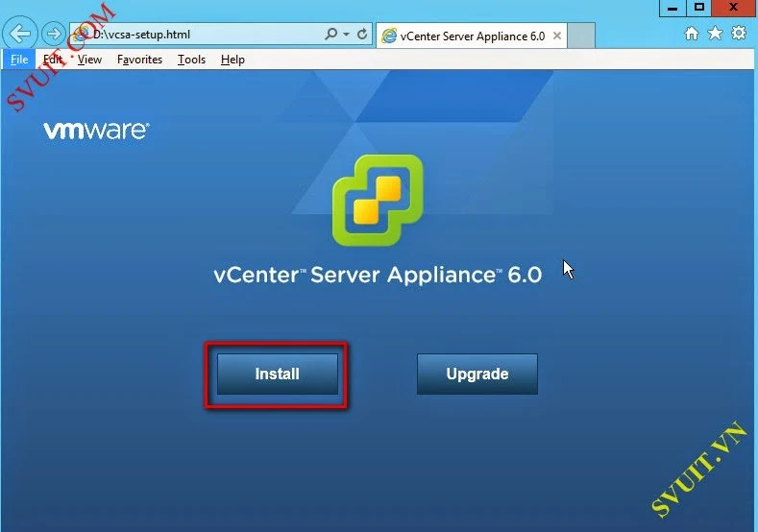The width and height of the screenshot is (758, 532).
Task: Maximize the browser window
Action: (699, 8)
